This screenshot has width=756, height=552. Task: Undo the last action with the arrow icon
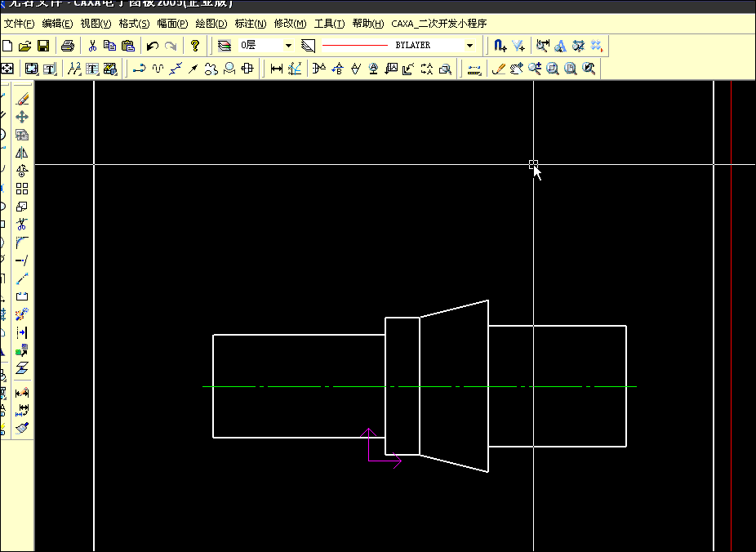tap(153, 46)
